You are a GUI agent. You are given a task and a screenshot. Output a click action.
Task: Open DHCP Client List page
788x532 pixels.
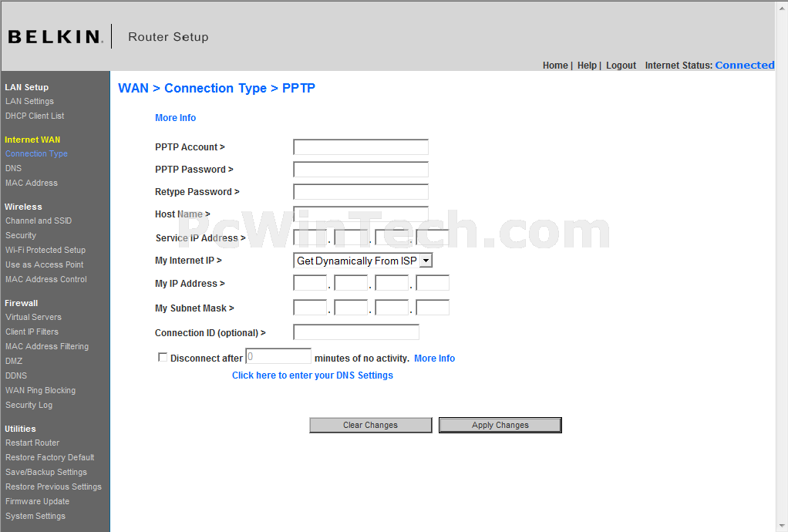(35, 116)
